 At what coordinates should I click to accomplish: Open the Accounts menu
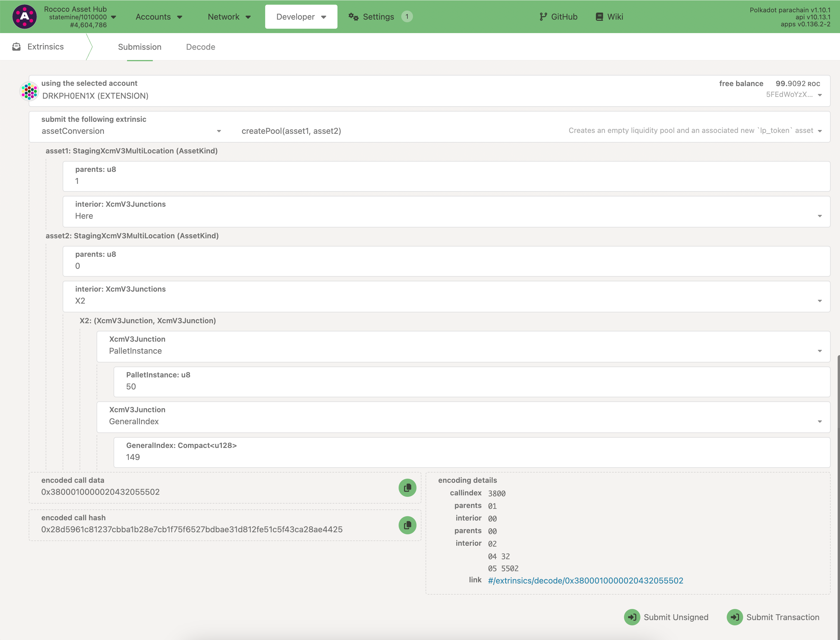tap(159, 17)
